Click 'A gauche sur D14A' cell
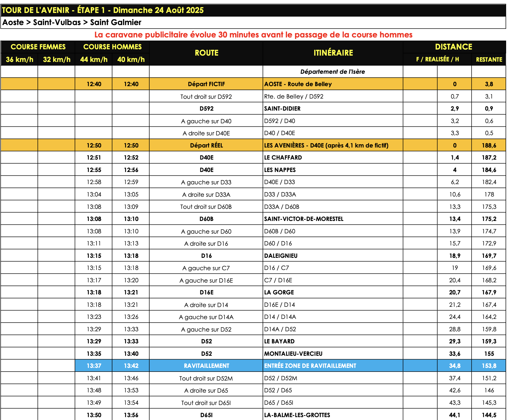Screen dimensions: 509x420 click(x=206, y=317)
